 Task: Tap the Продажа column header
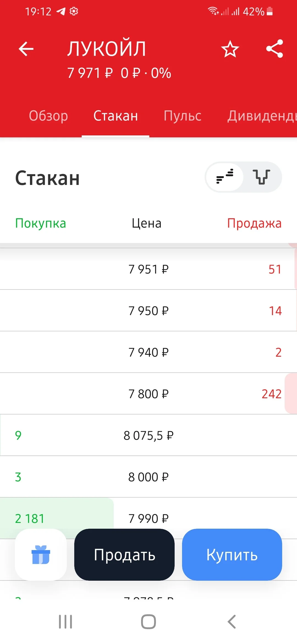[254, 223]
